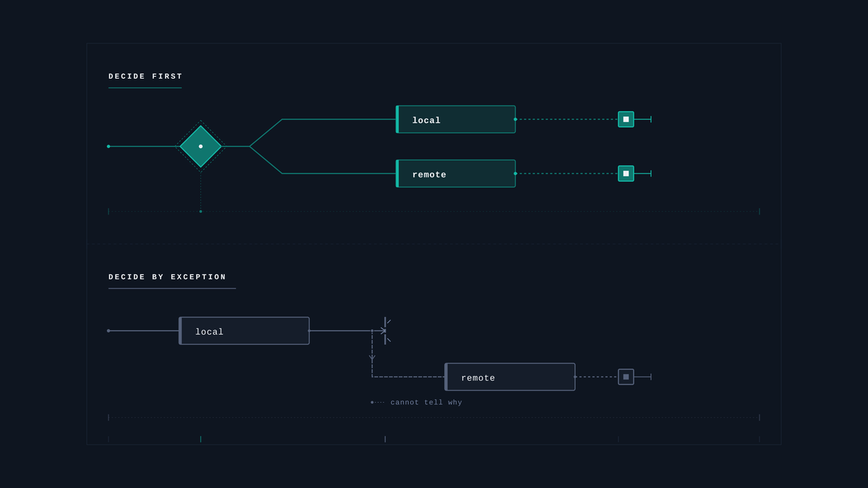This screenshot has height=488, width=868.
Task: Select the teal "remote" box in Decide First
Action: [x=456, y=174]
